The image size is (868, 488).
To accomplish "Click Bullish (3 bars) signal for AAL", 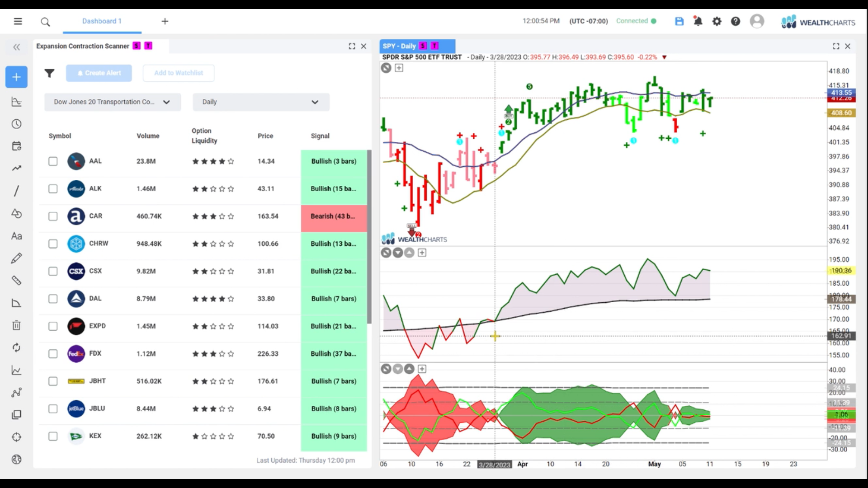I will (x=334, y=164).
